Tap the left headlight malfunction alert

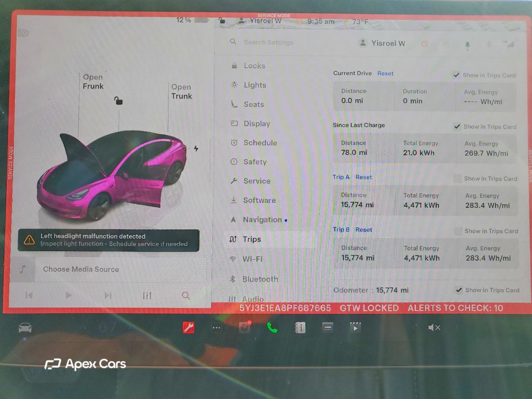108,240
